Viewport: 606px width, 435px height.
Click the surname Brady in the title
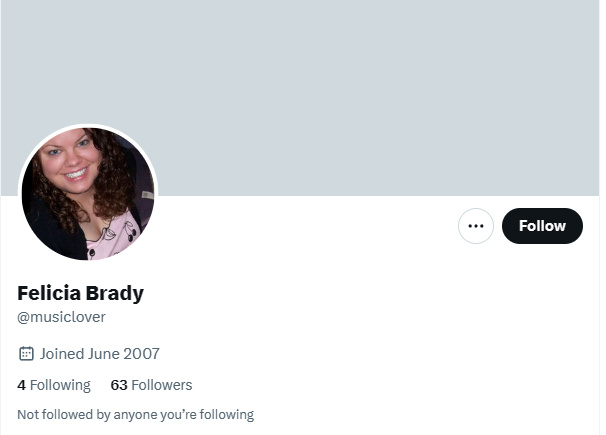114,293
